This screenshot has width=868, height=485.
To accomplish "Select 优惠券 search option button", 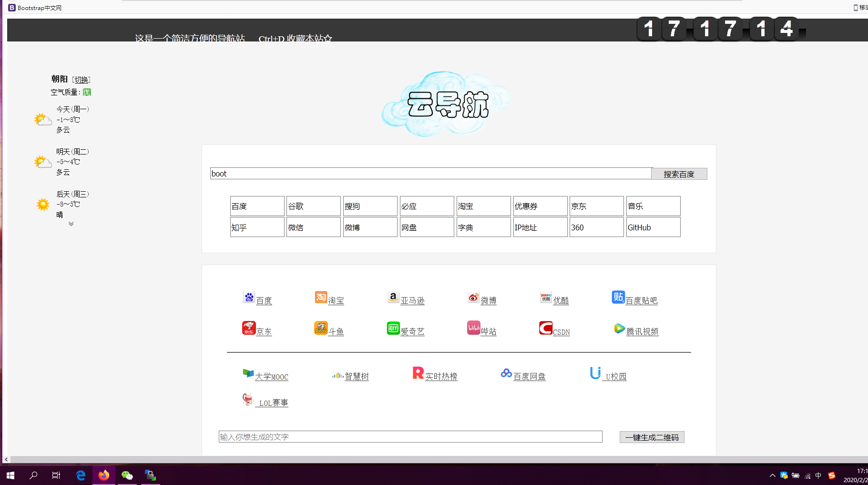I will pos(541,206).
